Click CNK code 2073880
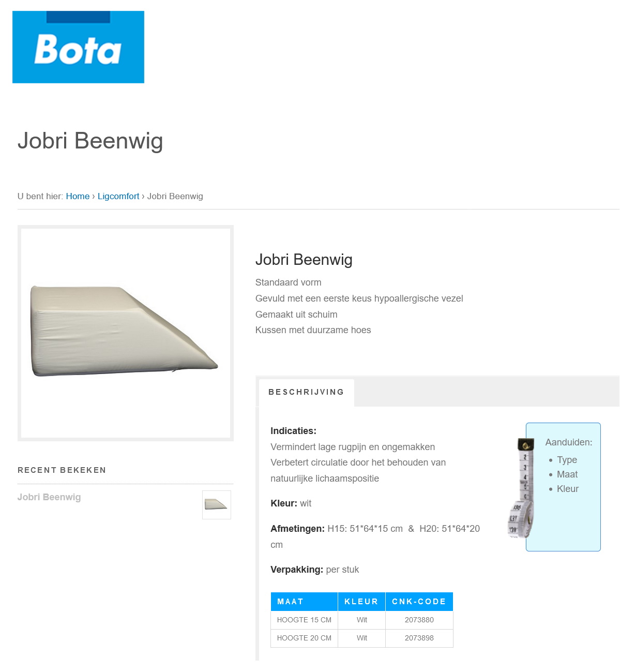Screen dimensions: 620x672 [x=419, y=620]
